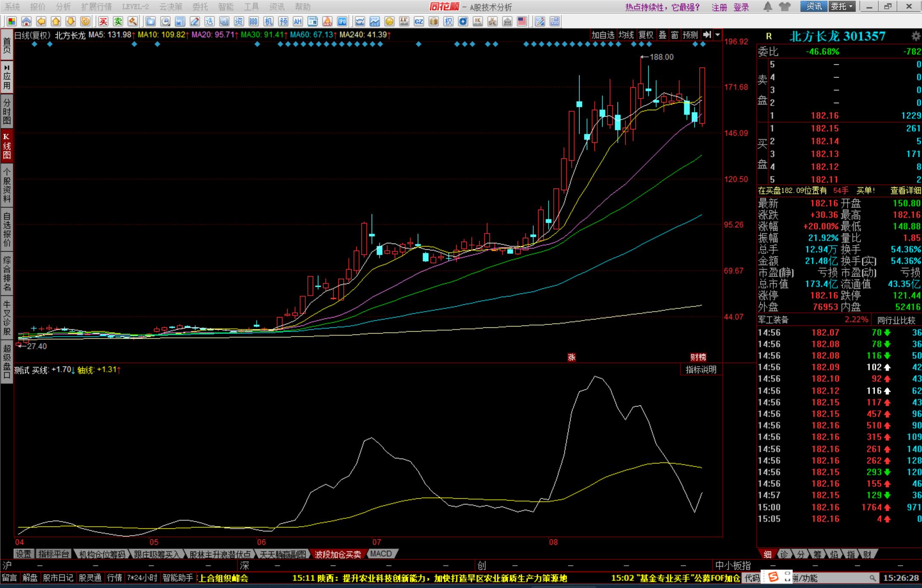
Task: Click the red 买 buy toolbar icon
Action: 103,21
